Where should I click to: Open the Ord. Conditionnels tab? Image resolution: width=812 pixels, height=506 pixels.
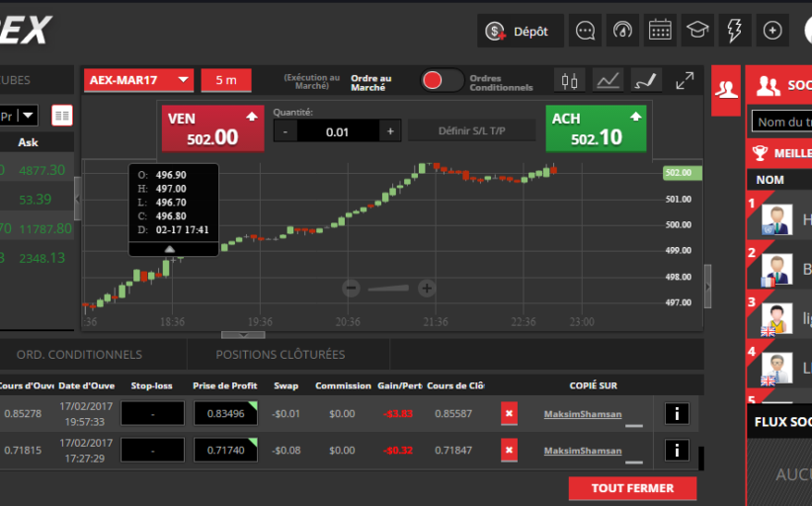click(79, 354)
